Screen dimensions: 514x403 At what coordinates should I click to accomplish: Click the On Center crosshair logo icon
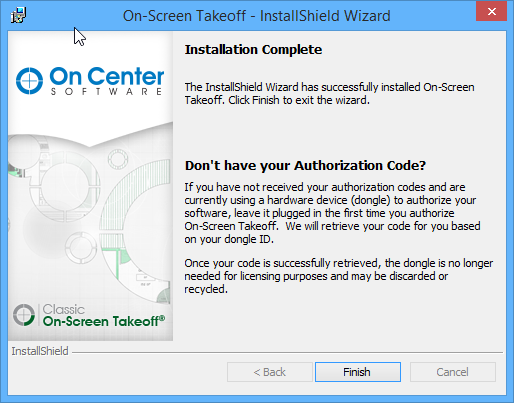tap(29, 81)
